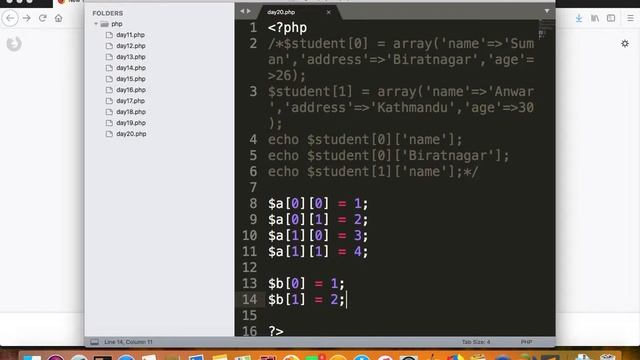This screenshot has height=360, width=640.
Task: Click Line 14, Column 11 status text
Action: (128, 342)
